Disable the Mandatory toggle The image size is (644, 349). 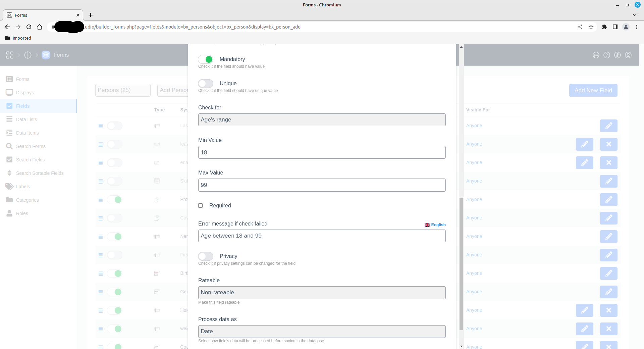pyautogui.click(x=206, y=59)
